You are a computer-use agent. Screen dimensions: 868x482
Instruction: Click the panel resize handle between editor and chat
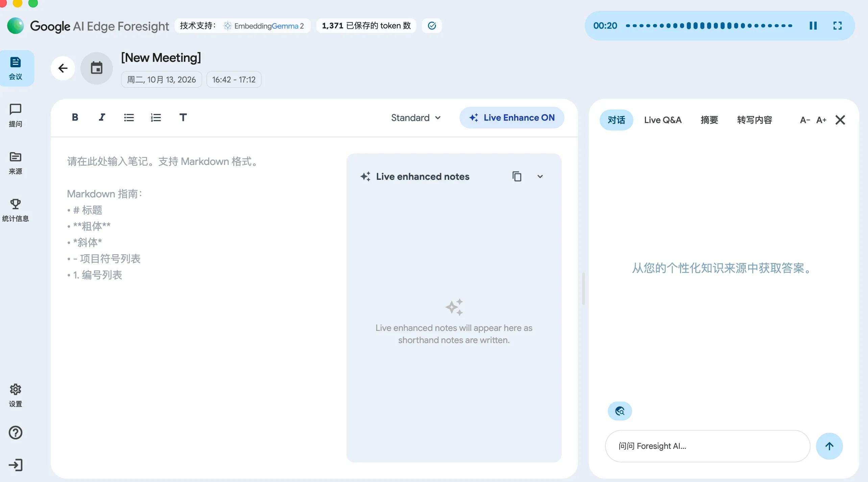click(583, 289)
